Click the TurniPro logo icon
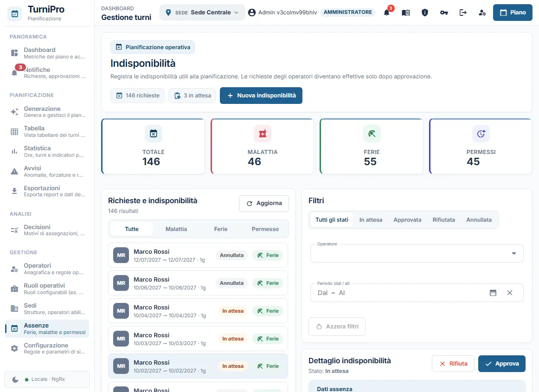Image resolution: width=539 pixels, height=392 pixels. [15, 14]
